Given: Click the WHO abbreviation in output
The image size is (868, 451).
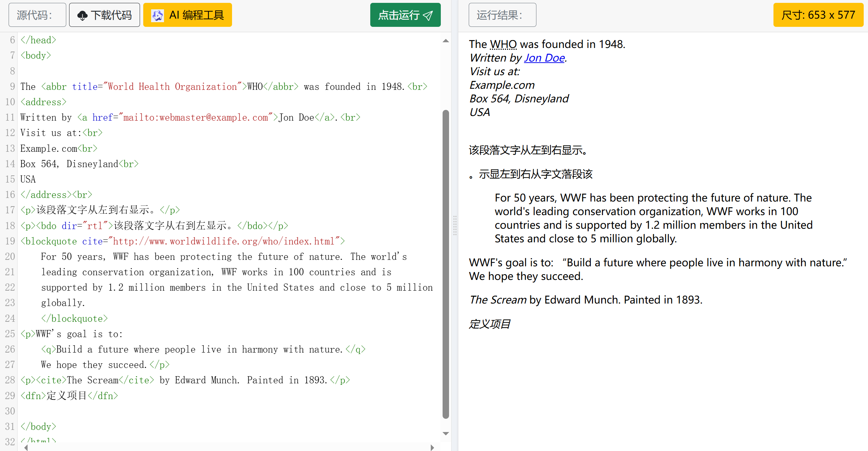Looking at the screenshot, I should [503, 44].
